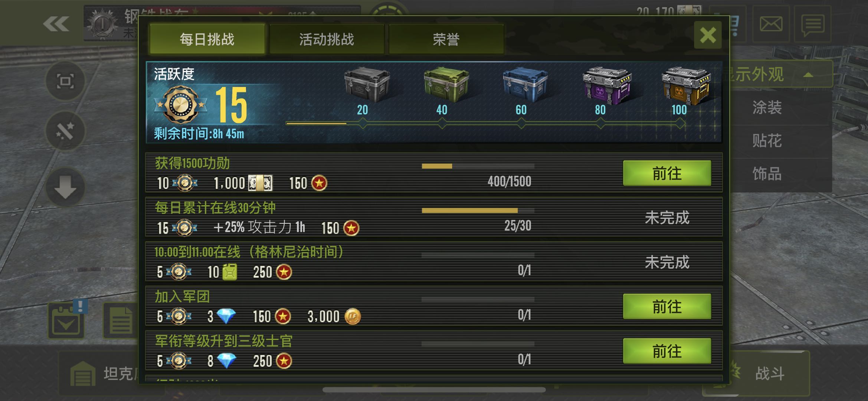Open the blue 60-point reward crate
This screenshot has width=868, height=401.
[x=525, y=85]
